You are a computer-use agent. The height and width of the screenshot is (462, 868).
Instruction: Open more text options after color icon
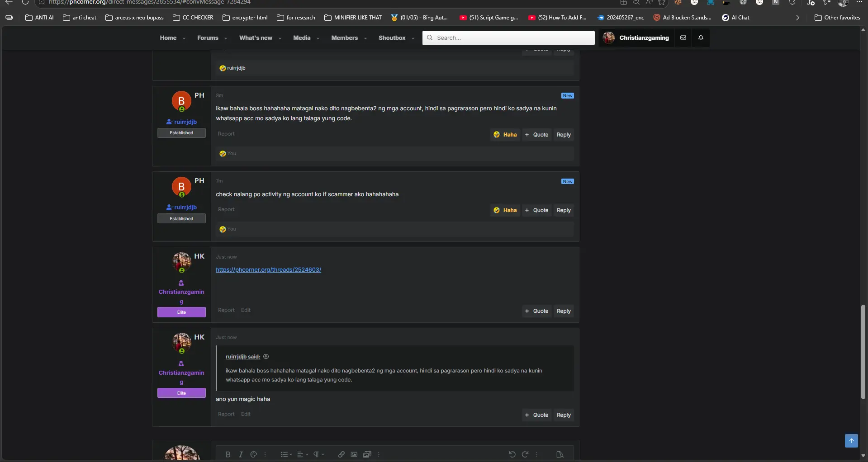point(265,454)
